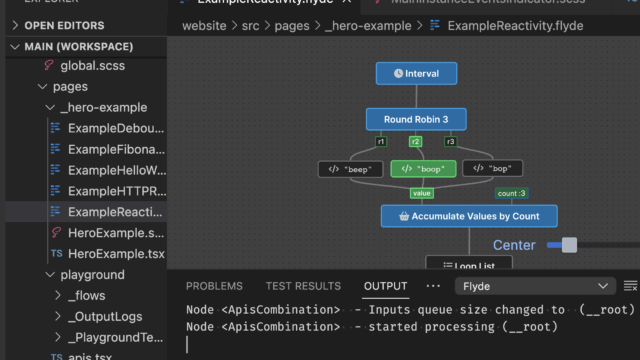The image size is (640, 360).
Task: Click Flyde file icon beside ExampleReacti...
Action: (56, 211)
